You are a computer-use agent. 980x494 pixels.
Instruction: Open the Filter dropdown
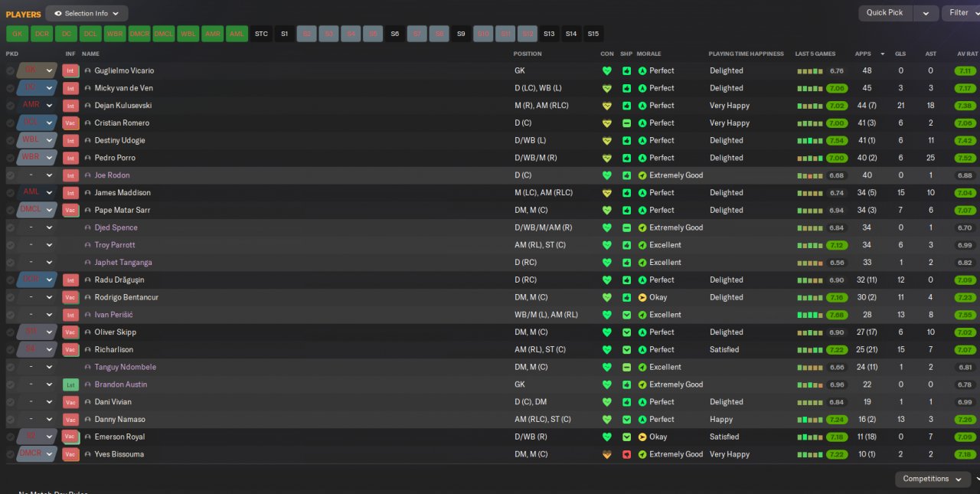coord(962,13)
